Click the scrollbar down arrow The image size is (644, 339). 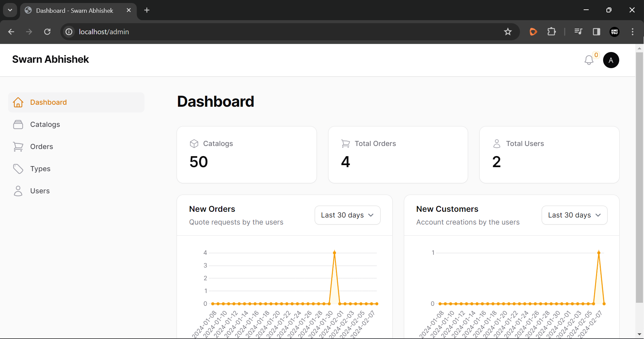[x=639, y=334]
